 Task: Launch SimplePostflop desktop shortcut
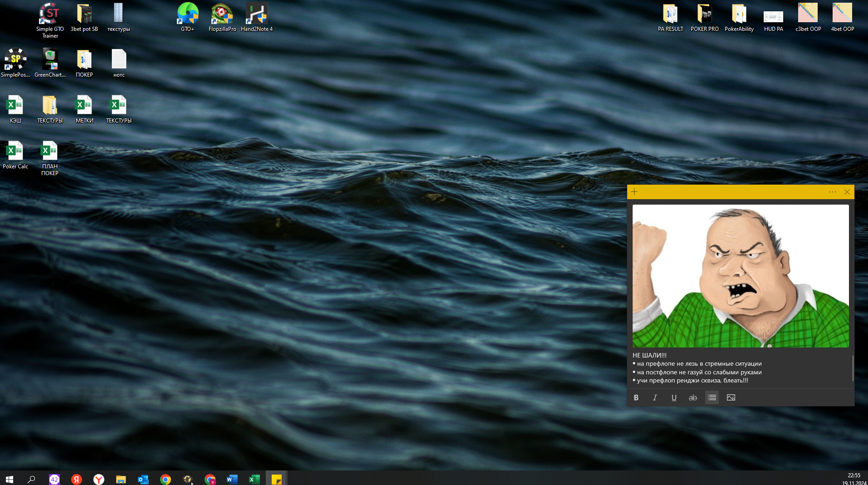click(x=15, y=63)
